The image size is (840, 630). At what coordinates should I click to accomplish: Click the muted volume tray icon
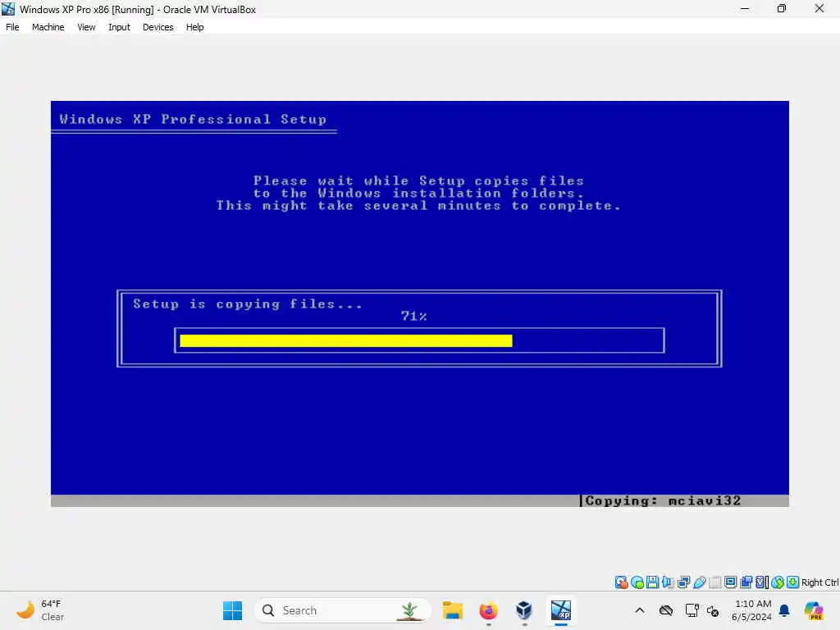click(x=713, y=610)
